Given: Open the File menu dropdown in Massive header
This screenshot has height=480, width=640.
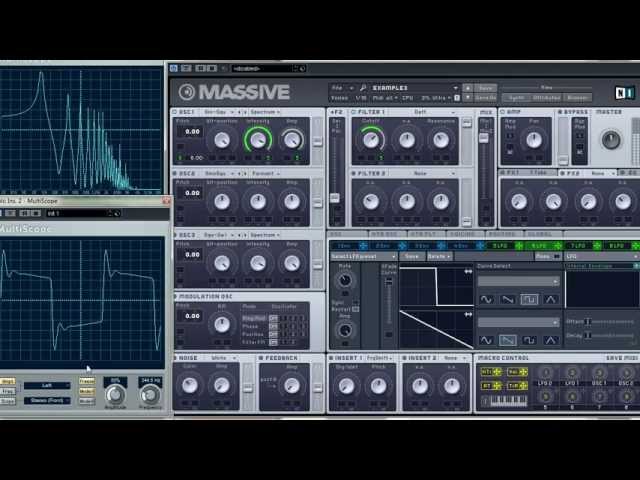Looking at the screenshot, I should point(342,88).
